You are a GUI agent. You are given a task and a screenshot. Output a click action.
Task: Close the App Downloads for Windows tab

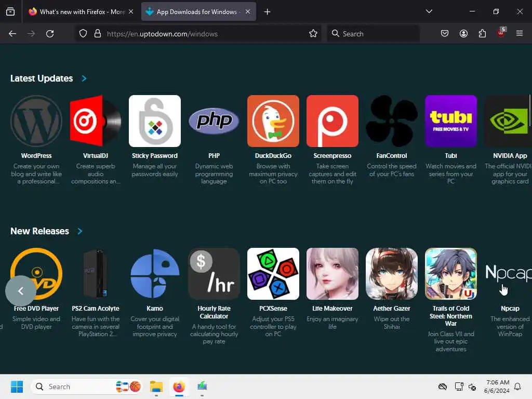[x=248, y=12]
